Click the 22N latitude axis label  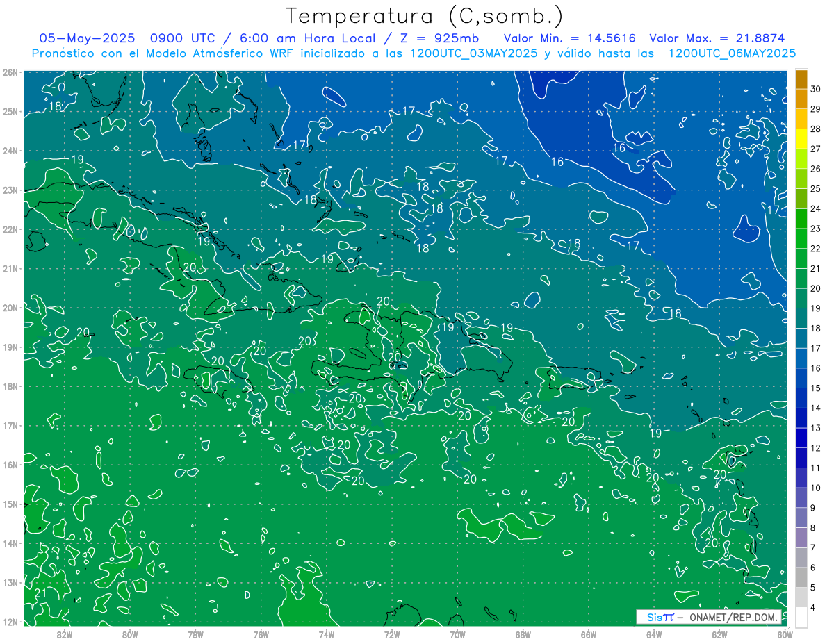(x=10, y=229)
